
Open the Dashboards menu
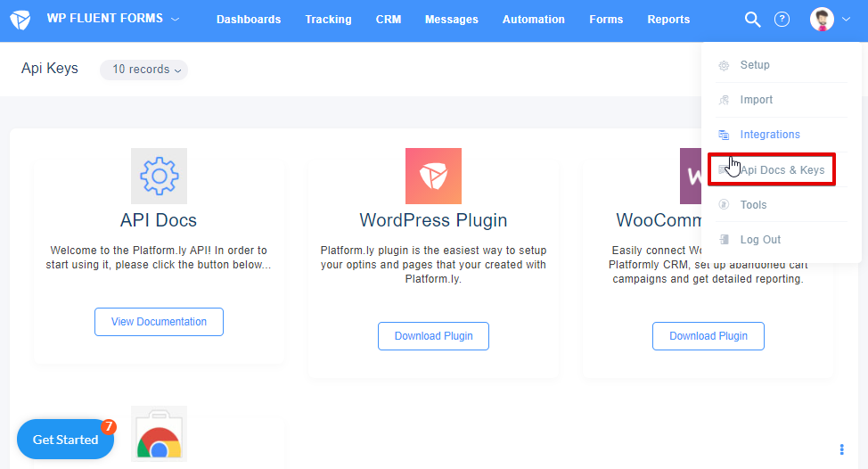click(x=249, y=20)
